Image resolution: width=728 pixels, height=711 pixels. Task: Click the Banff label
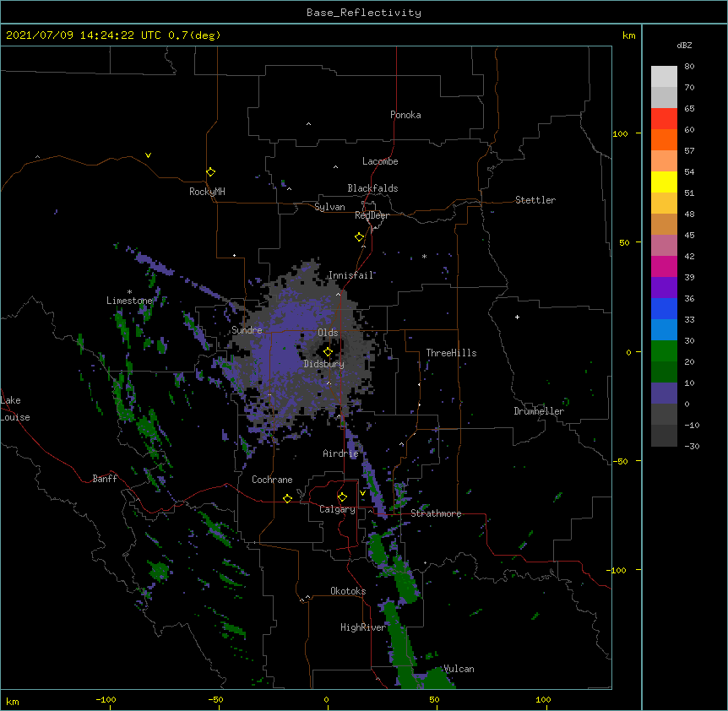point(105,479)
